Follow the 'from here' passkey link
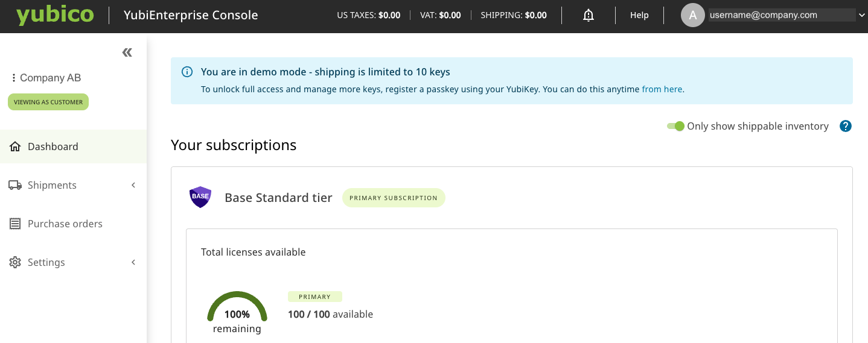Viewport: 868px width, 343px height. pos(662,89)
